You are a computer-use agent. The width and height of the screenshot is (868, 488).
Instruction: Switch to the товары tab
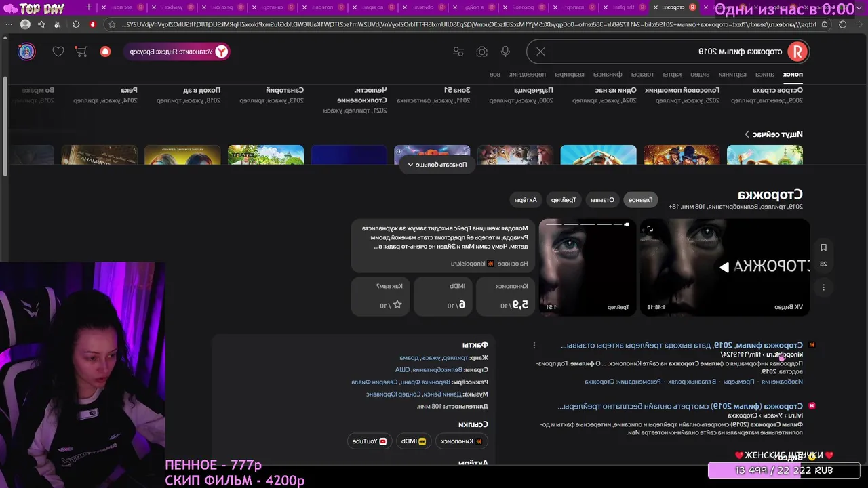tap(643, 74)
